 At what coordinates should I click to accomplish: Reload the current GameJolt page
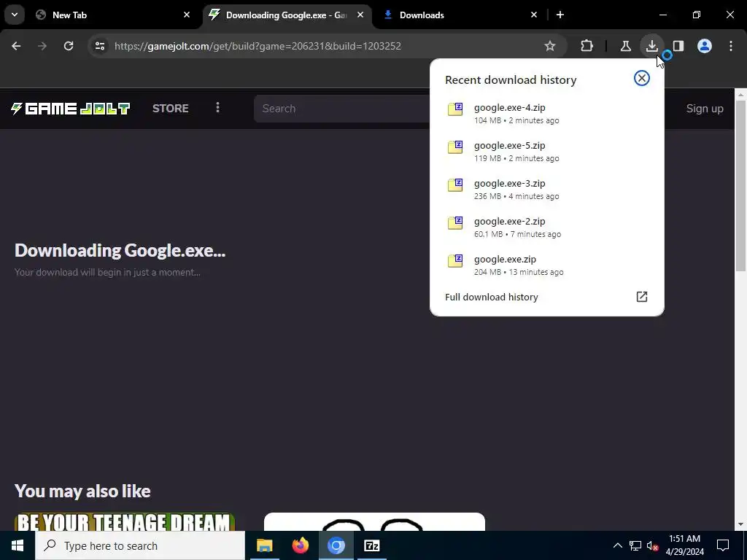click(69, 46)
